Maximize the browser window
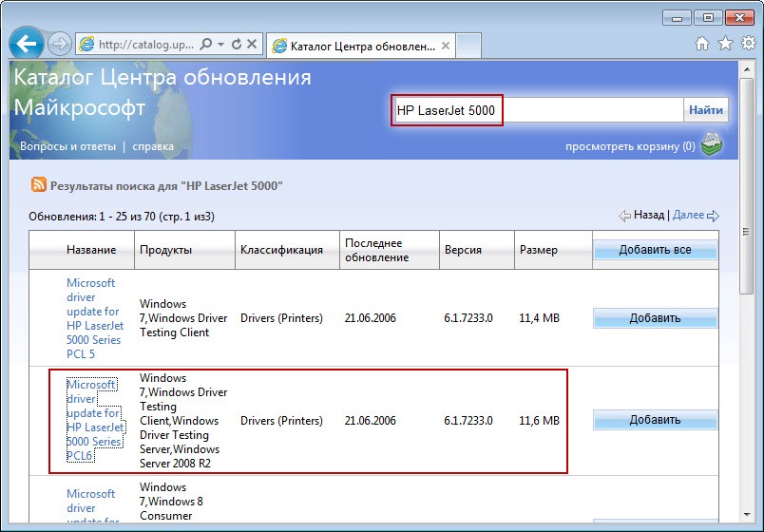Screen dimensions: 764x532 click(x=708, y=18)
